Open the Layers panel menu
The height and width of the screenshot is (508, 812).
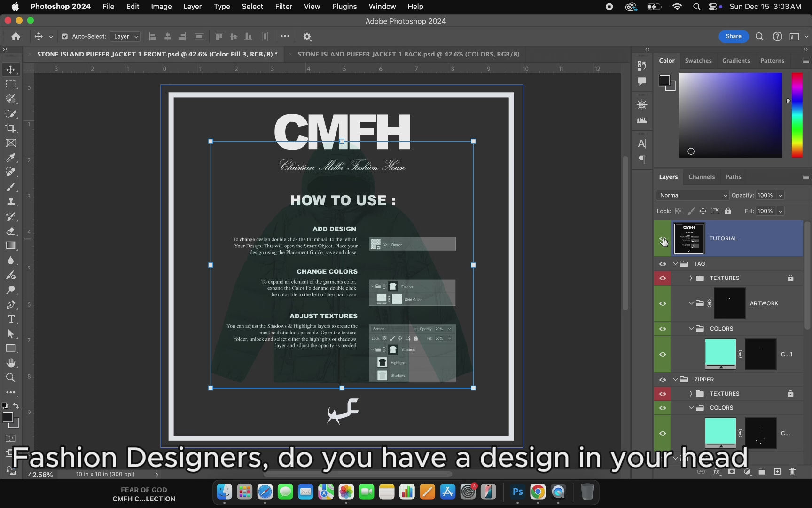(x=805, y=177)
